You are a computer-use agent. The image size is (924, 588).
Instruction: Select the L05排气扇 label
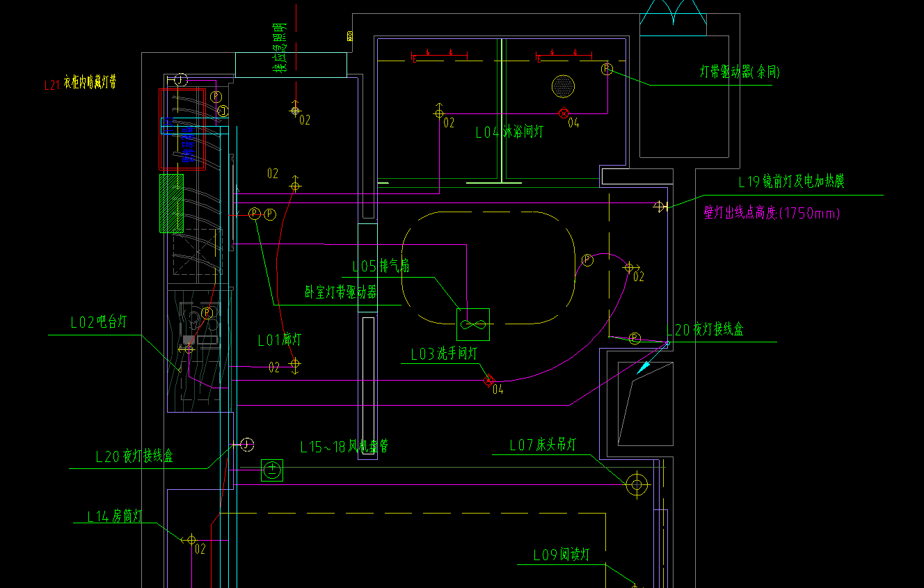click(x=381, y=266)
